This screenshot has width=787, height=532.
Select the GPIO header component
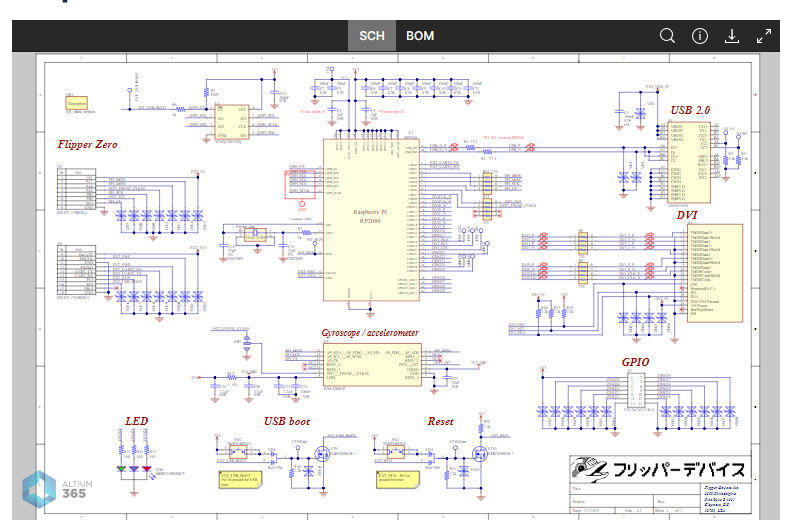(634, 390)
